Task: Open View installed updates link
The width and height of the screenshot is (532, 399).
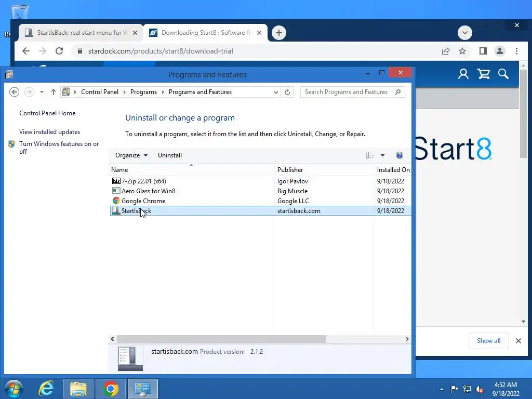Action: 49,132
